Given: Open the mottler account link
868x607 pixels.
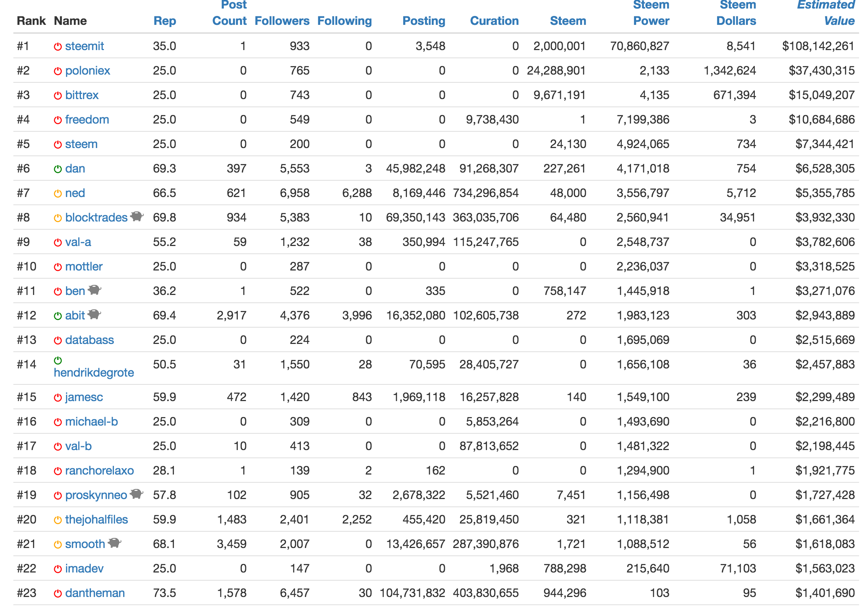Looking at the screenshot, I should tap(84, 267).
